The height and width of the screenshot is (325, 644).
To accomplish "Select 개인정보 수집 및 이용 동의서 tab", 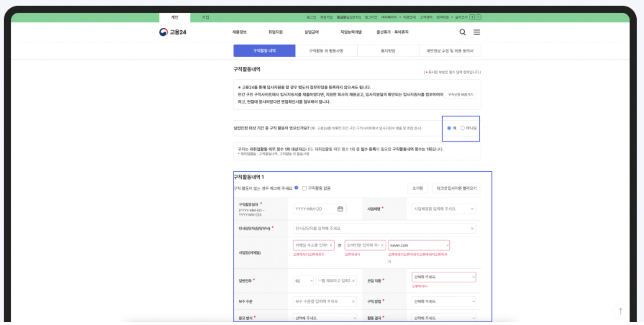I will [x=450, y=51].
